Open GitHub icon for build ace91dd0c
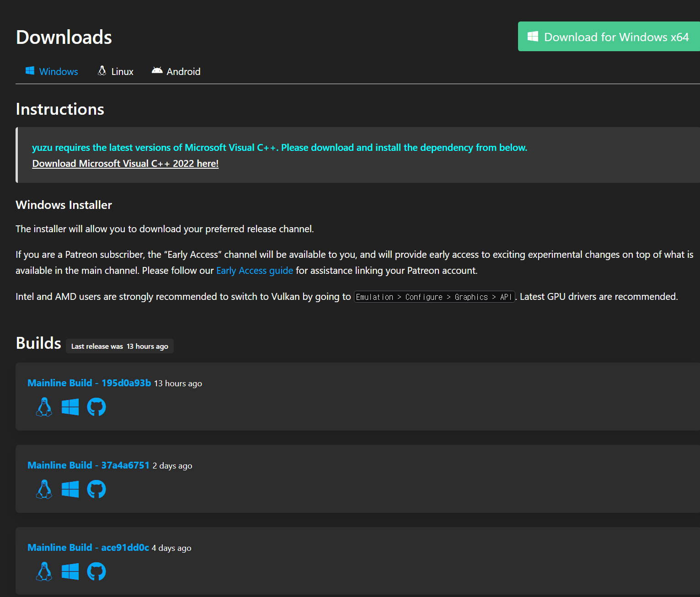The height and width of the screenshot is (597, 700). [96, 571]
